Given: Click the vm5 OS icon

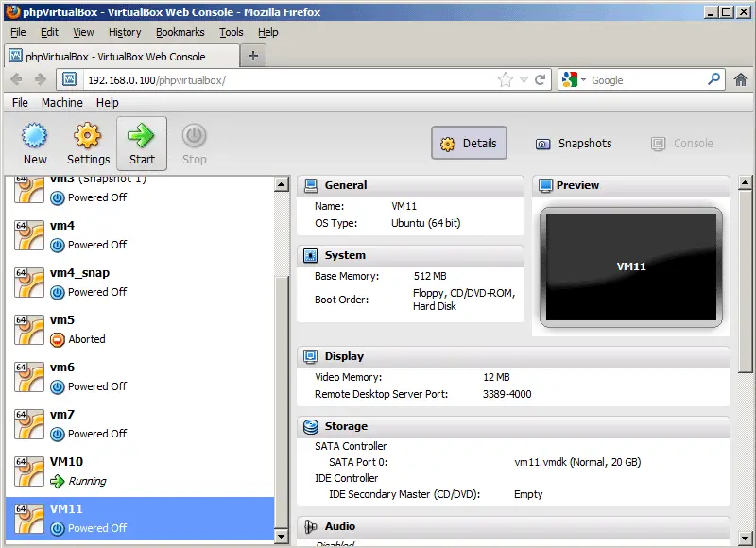Looking at the screenshot, I should click(x=29, y=330).
